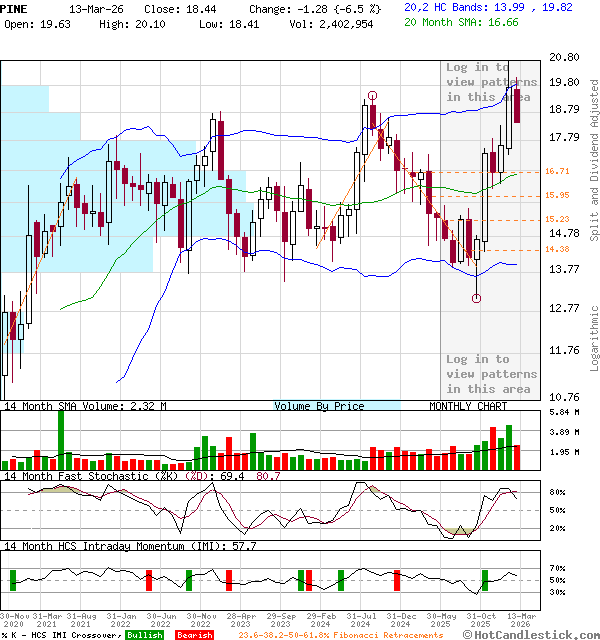Click the latest red candlestick at far right
The height and width of the screenshot is (640, 600).
click(x=517, y=106)
